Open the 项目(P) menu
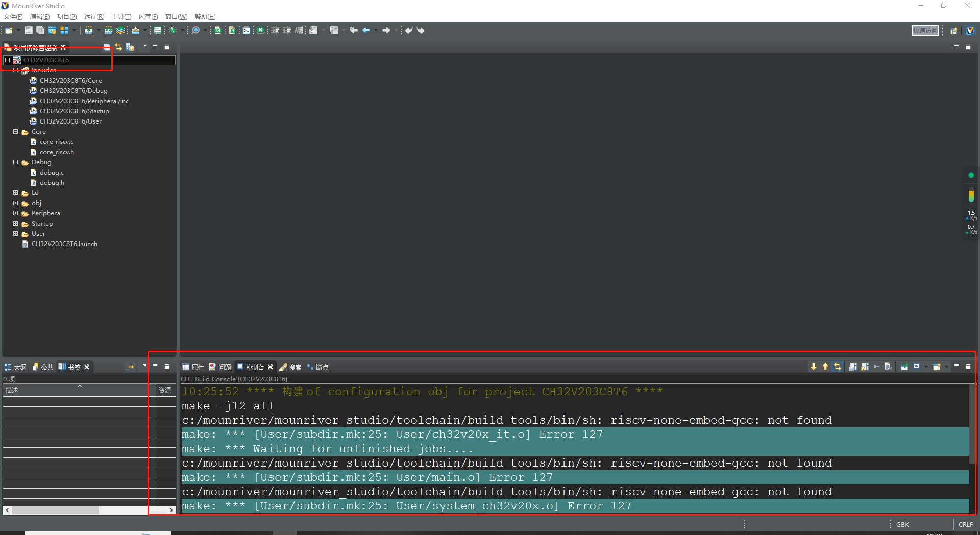The image size is (980, 535). point(67,17)
